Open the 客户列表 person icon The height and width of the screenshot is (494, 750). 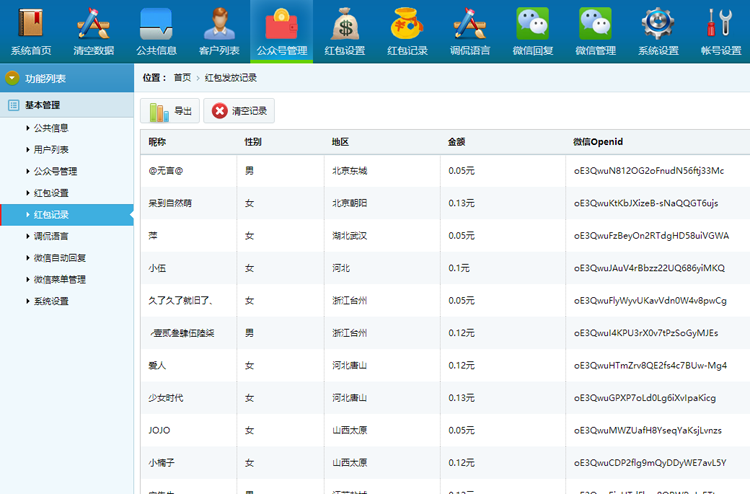(219, 23)
